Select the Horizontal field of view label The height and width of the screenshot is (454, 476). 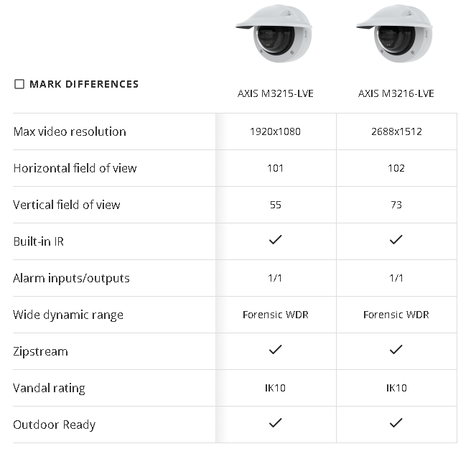coord(75,168)
